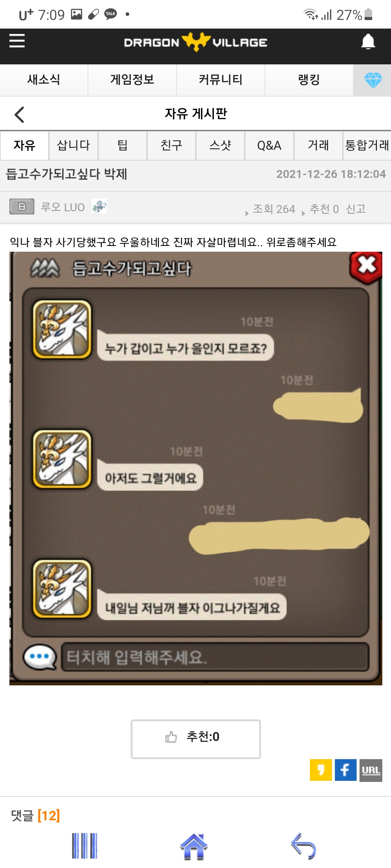Share the post on Facebook
391x868 pixels.
[x=346, y=770]
